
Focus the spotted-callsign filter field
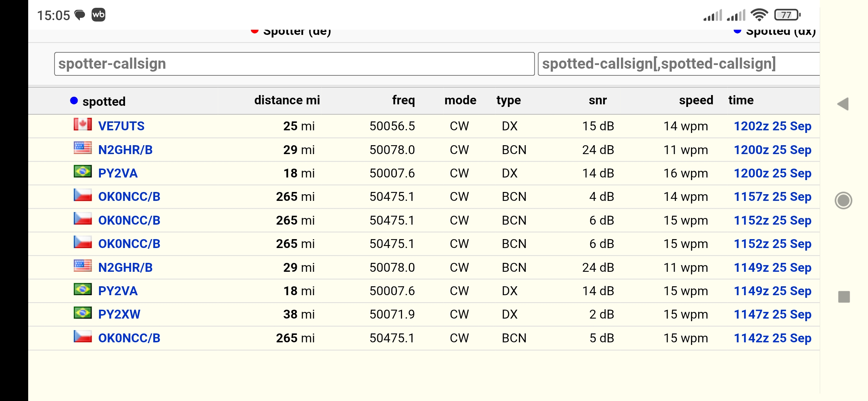(678, 64)
